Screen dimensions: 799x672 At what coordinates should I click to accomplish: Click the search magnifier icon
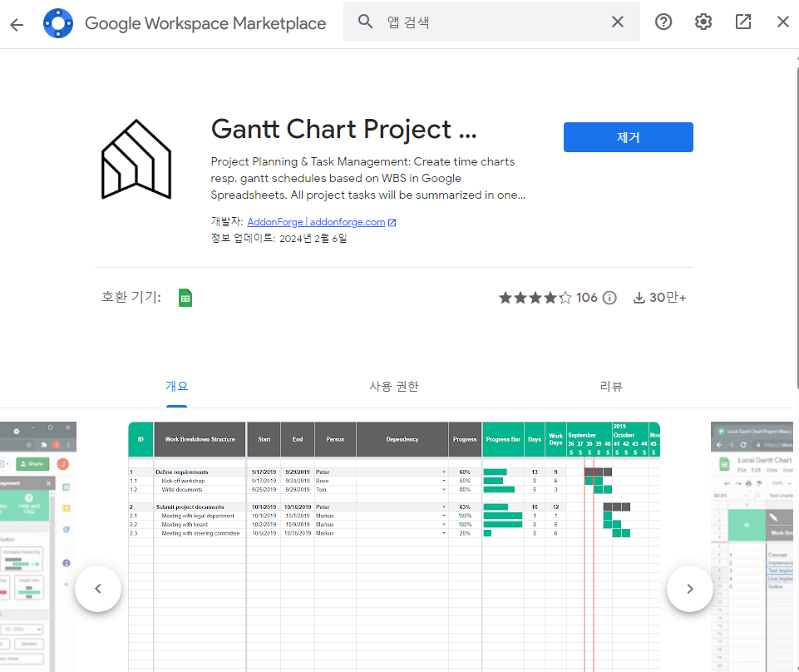pyautogui.click(x=365, y=22)
